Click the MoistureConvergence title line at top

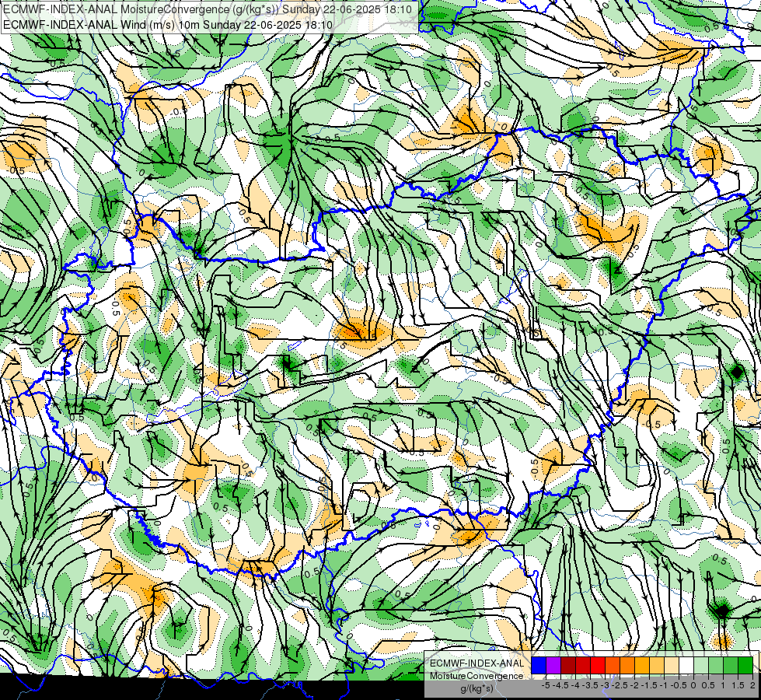[x=208, y=9]
